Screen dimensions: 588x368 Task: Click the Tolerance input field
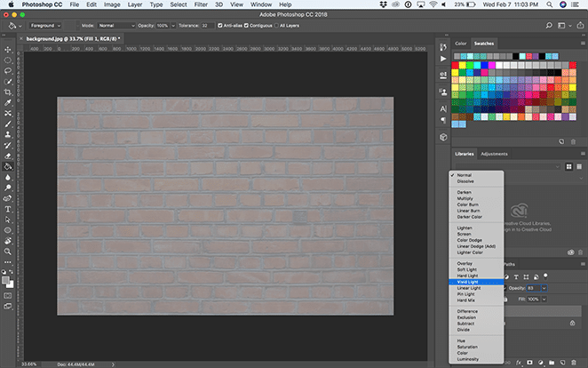pos(206,26)
